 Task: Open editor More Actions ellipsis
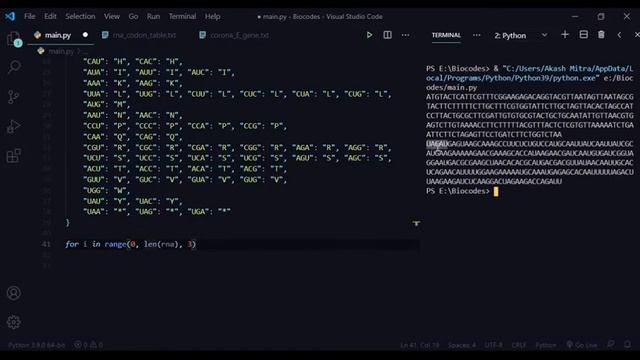405,35
